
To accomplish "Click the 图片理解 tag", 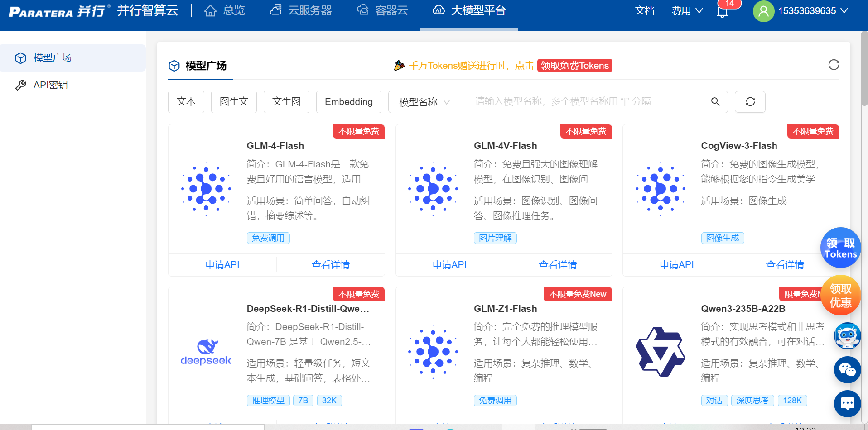I will pos(495,238).
